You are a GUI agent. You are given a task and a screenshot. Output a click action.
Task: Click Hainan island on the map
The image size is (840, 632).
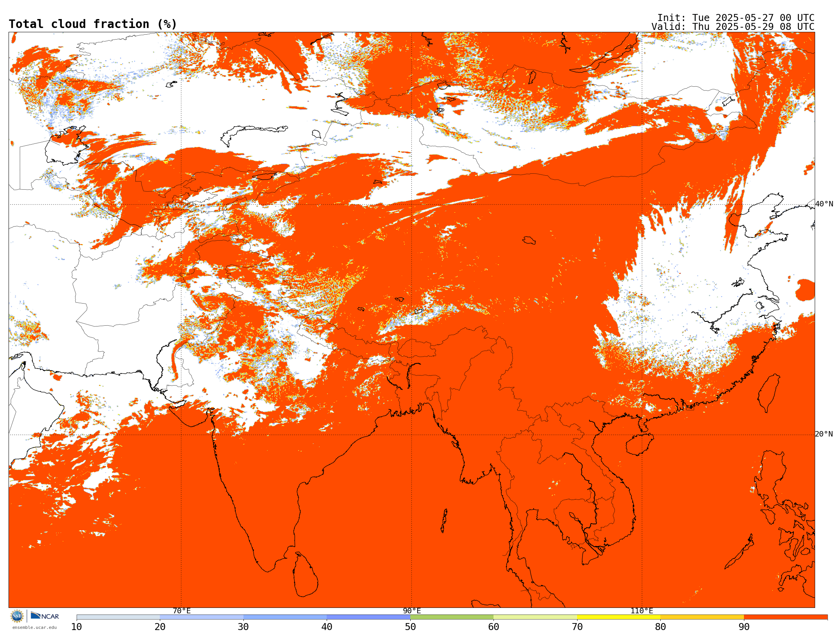640,444
